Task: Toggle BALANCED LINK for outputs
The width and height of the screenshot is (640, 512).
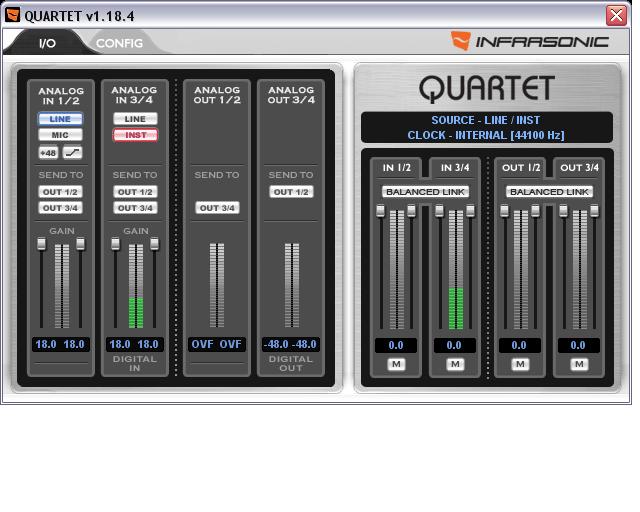Action: coord(549,191)
